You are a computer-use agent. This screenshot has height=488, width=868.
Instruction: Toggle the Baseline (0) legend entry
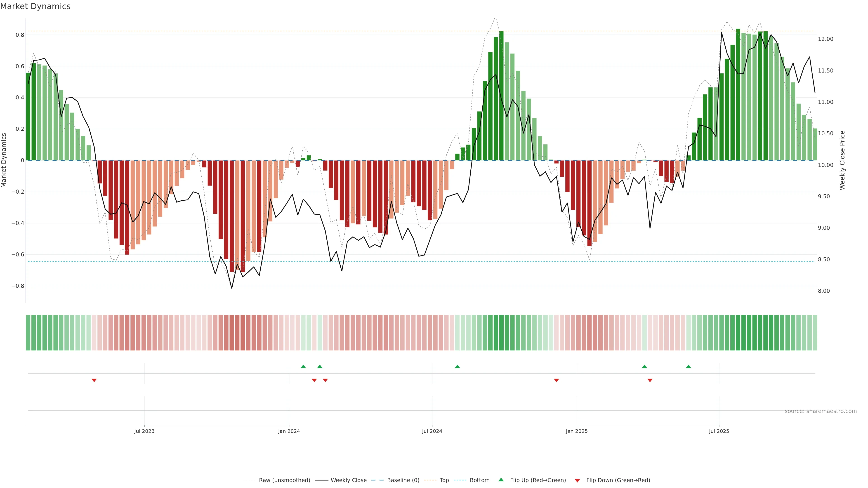pos(403,480)
